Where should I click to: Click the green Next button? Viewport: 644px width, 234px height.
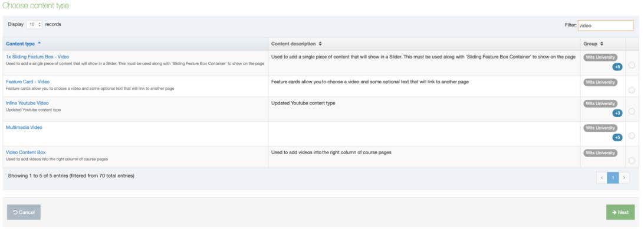click(x=620, y=212)
